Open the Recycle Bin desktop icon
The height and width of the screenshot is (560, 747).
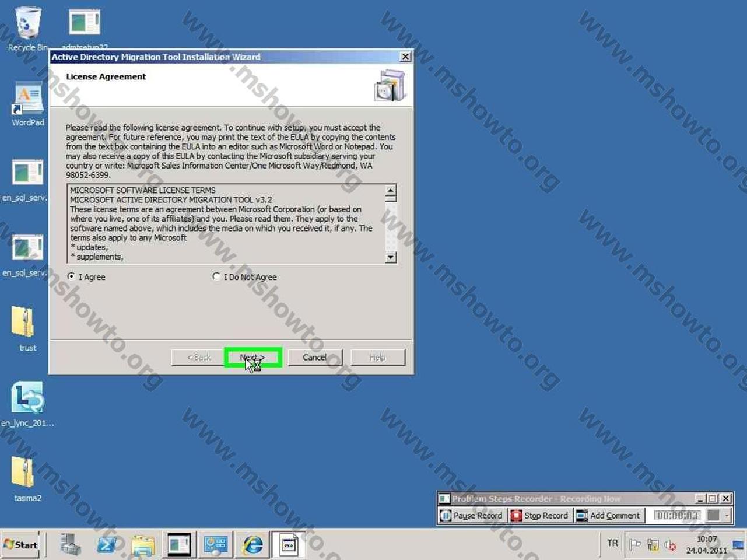coord(27,29)
